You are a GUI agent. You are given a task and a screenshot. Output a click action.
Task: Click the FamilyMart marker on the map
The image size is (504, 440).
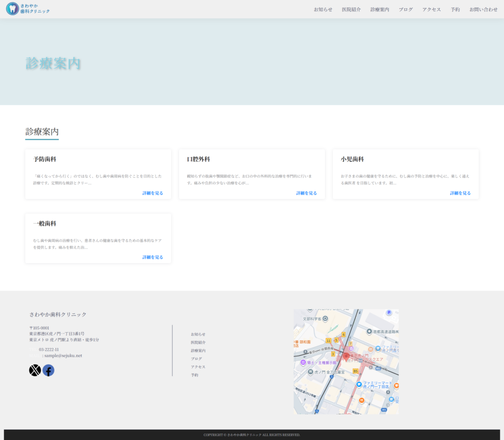(x=359, y=384)
